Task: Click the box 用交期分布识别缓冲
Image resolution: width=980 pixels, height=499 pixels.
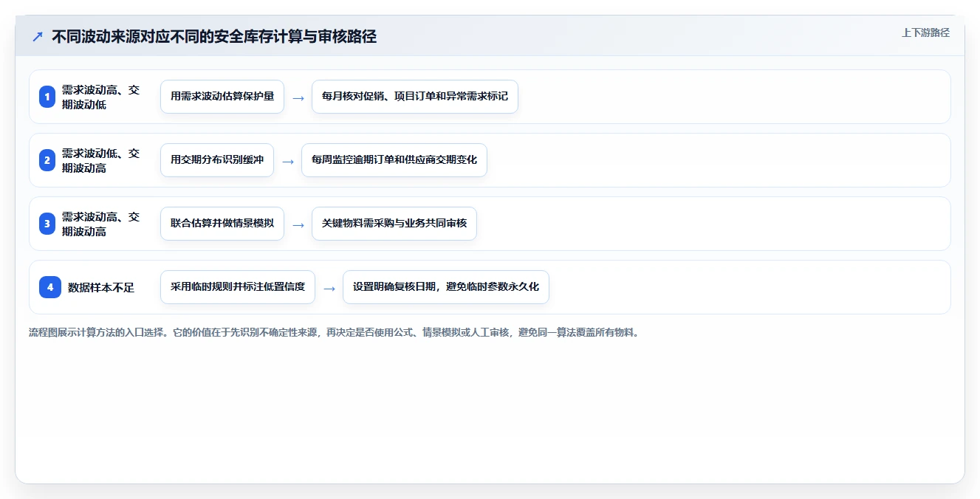Action: click(217, 160)
